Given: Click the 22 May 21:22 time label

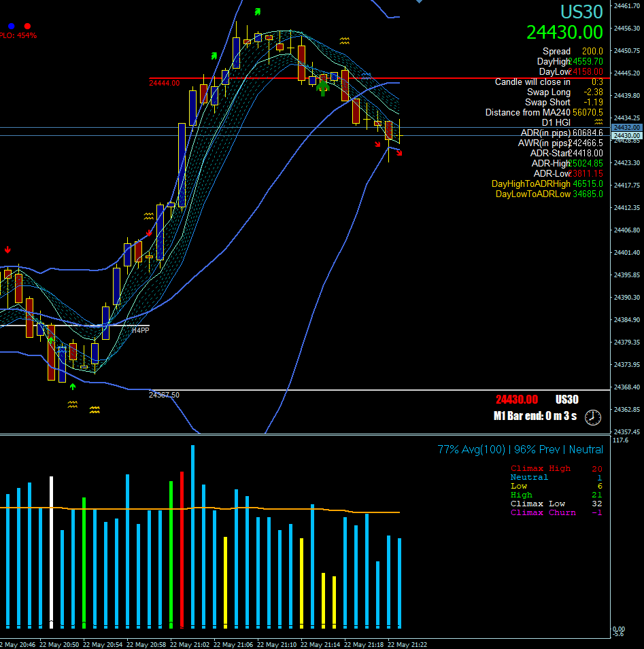Looking at the screenshot, I should [407, 644].
